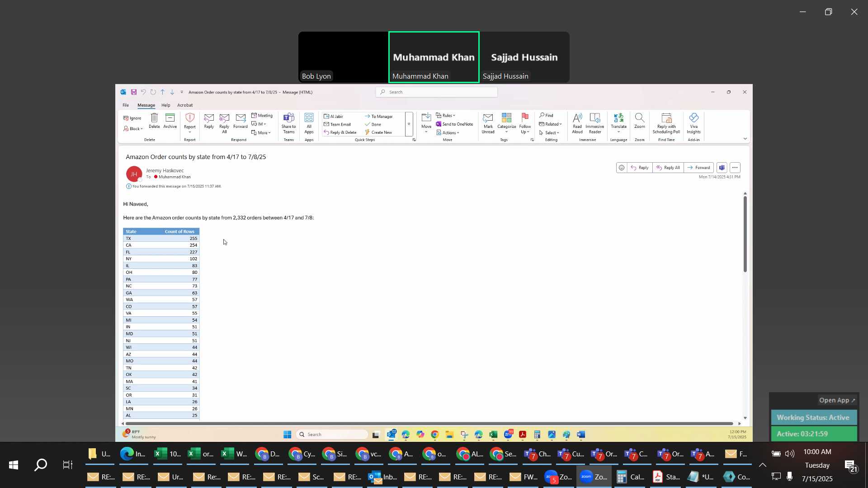The height and width of the screenshot is (488, 868).
Task: Click the Reply icon in ribbon
Action: 209,121
